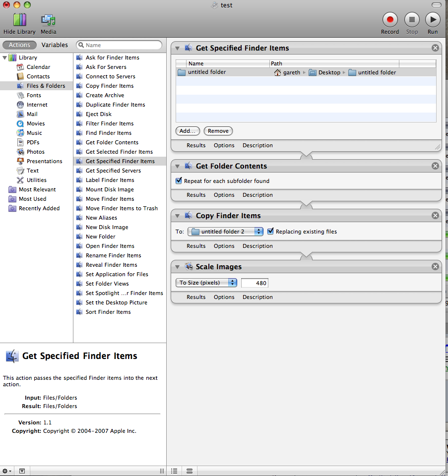Toggle Replacing existing files checkbox

(x=270, y=232)
